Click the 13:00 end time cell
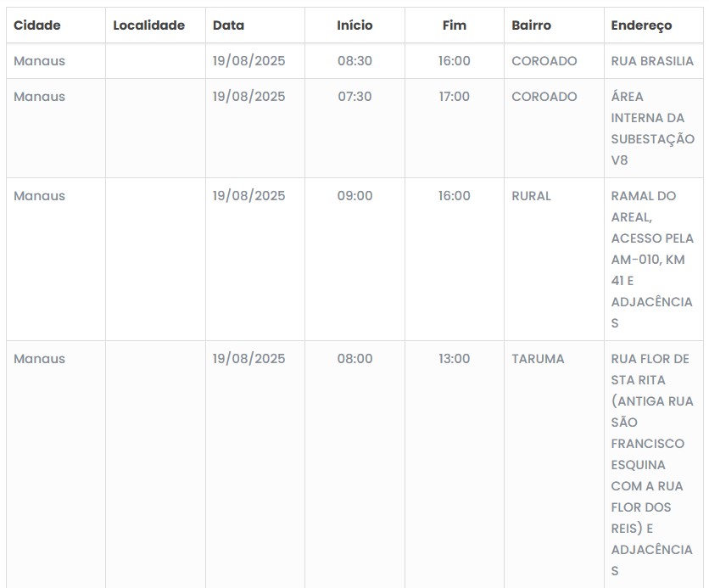Image resolution: width=709 pixels, height=588 pixels. click(455, 359)
